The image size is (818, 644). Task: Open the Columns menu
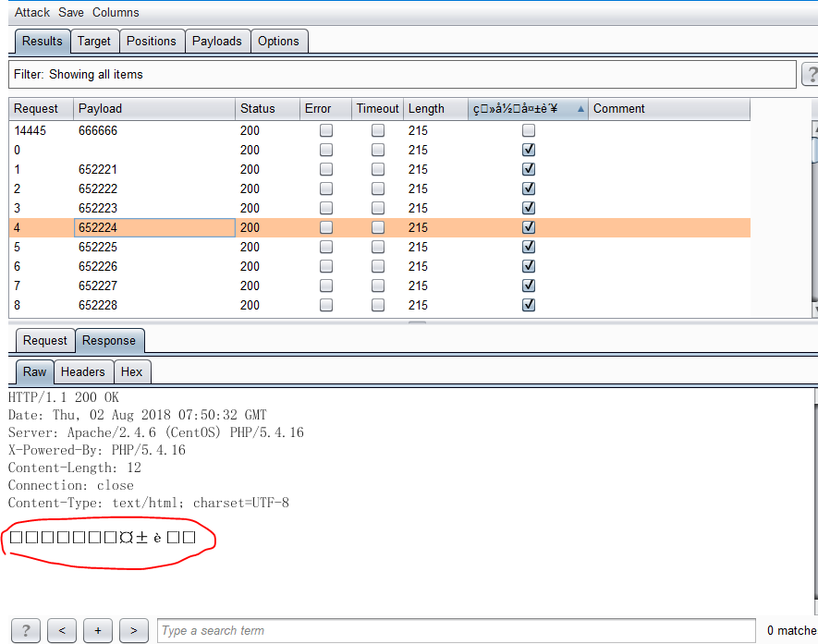[x=116, y=12]
